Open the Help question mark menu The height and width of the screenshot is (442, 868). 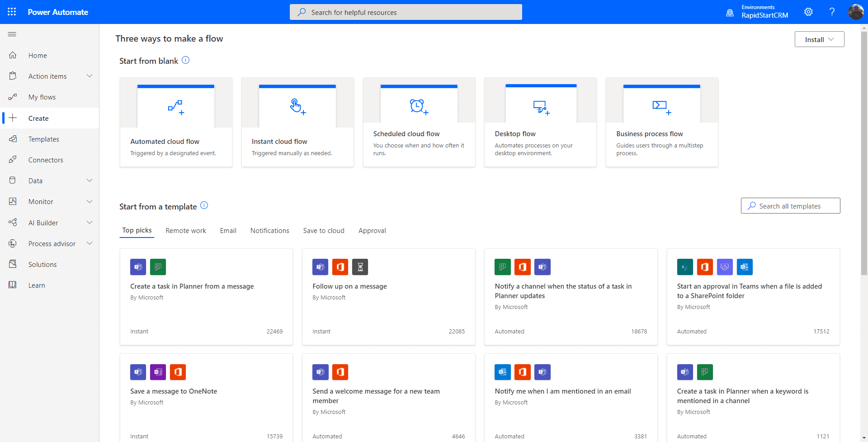click(x=832, y=12)
